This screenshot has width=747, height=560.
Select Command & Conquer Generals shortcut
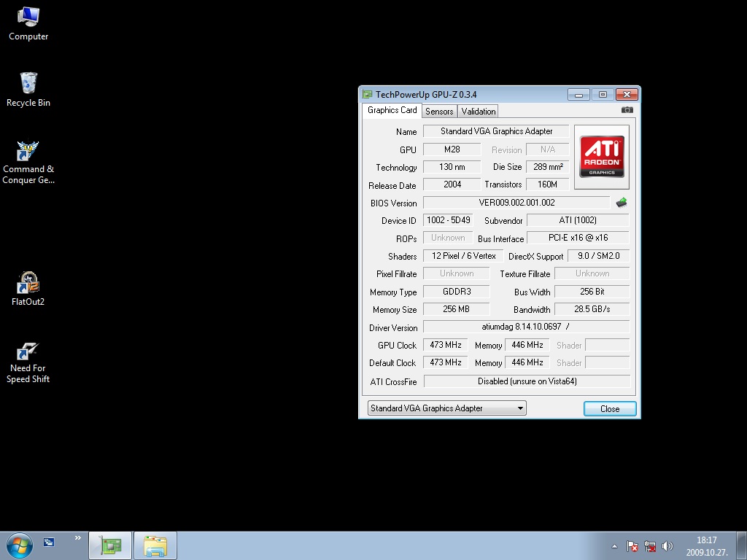(28, 162)
